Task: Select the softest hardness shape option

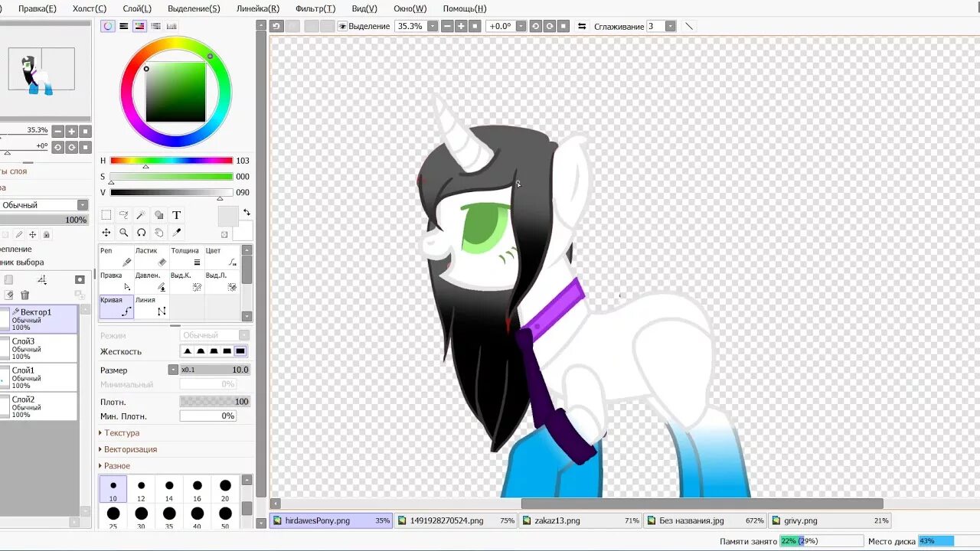Action: [187, 351]
